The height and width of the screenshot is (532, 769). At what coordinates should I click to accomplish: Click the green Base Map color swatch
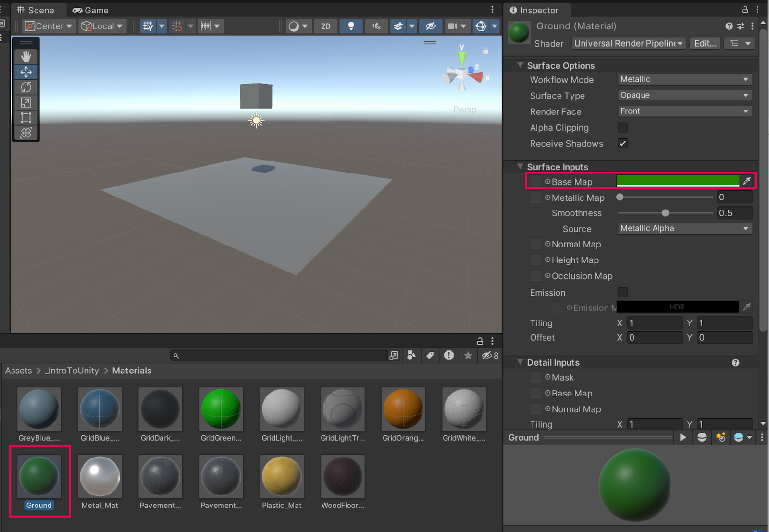point(677,181)
